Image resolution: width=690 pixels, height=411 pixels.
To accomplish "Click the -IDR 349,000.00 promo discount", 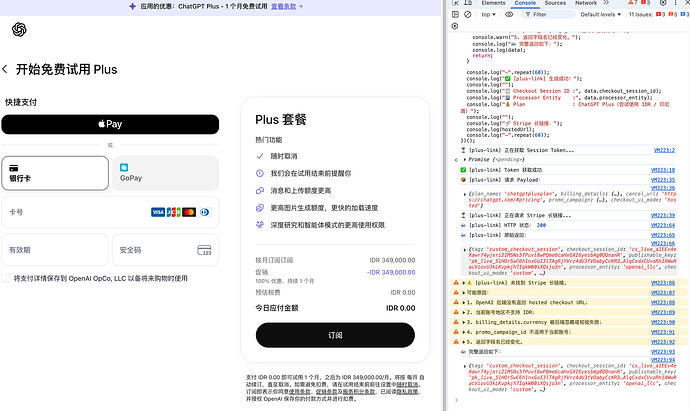I will [391, 272].
